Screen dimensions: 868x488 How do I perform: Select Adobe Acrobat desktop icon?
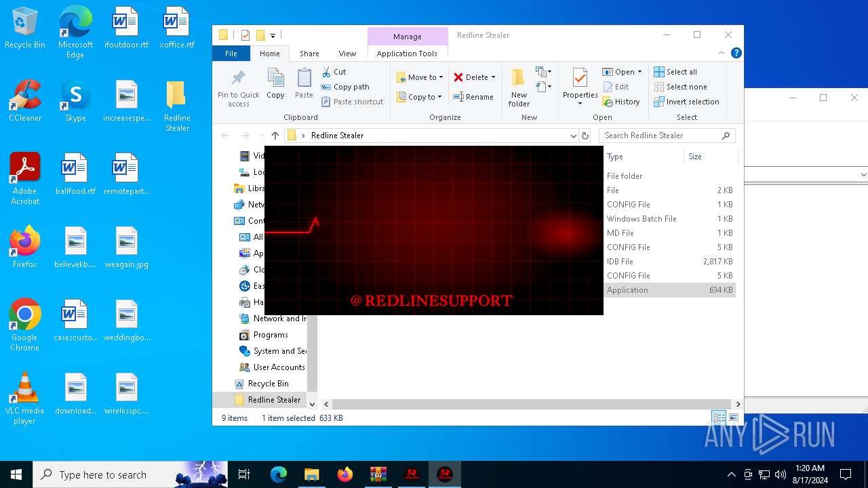point(25,179)
